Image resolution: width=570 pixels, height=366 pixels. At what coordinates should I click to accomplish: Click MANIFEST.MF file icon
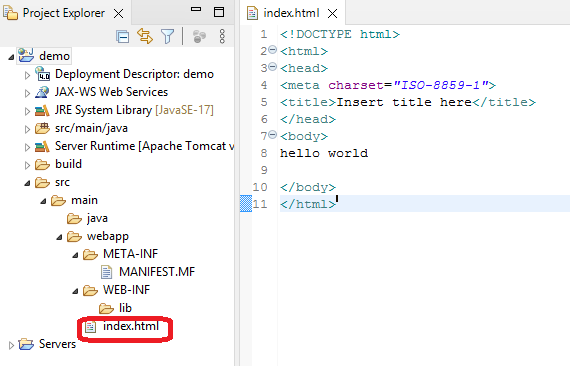106,272
